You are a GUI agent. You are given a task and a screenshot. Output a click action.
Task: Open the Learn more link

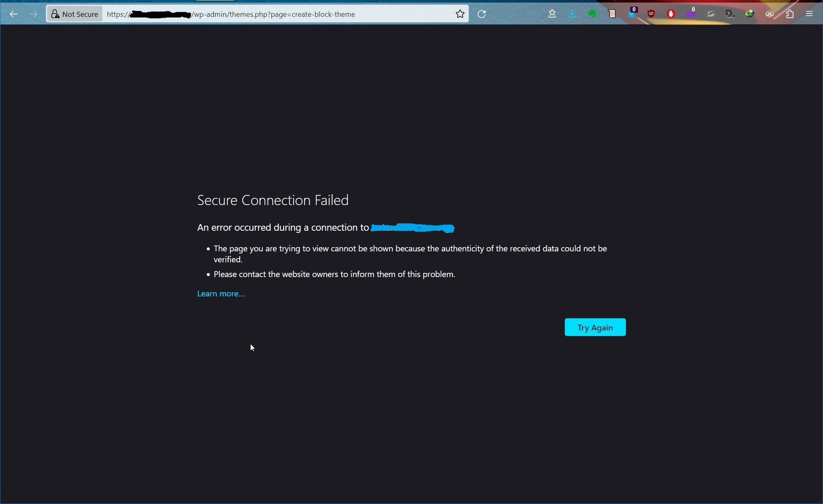[220, 293]
